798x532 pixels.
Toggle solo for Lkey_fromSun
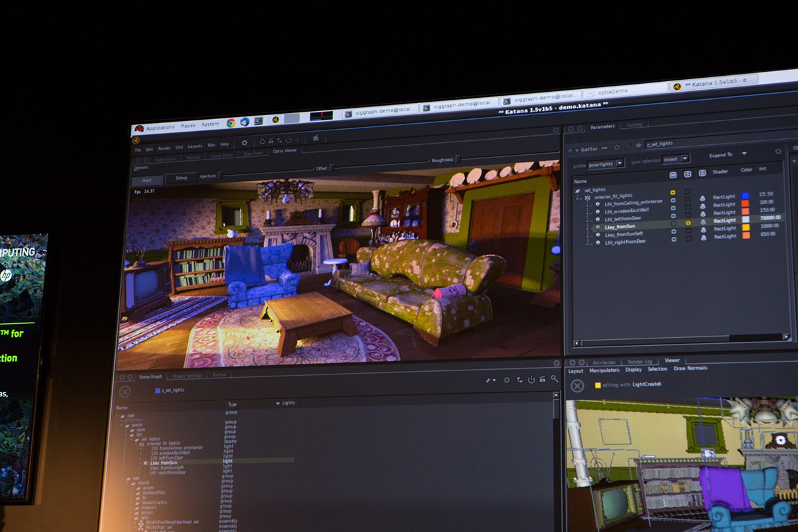point(688,222)
